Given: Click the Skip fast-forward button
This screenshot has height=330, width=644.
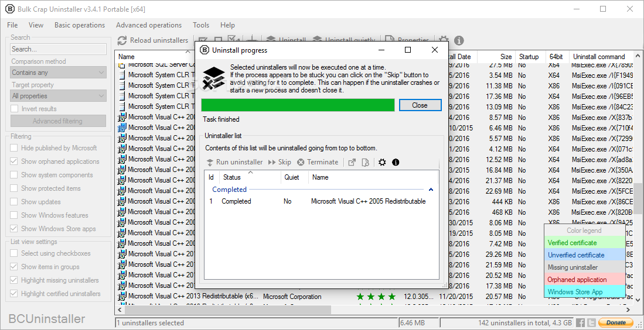Looking at the screenshot, I should (x=280, y=162).
